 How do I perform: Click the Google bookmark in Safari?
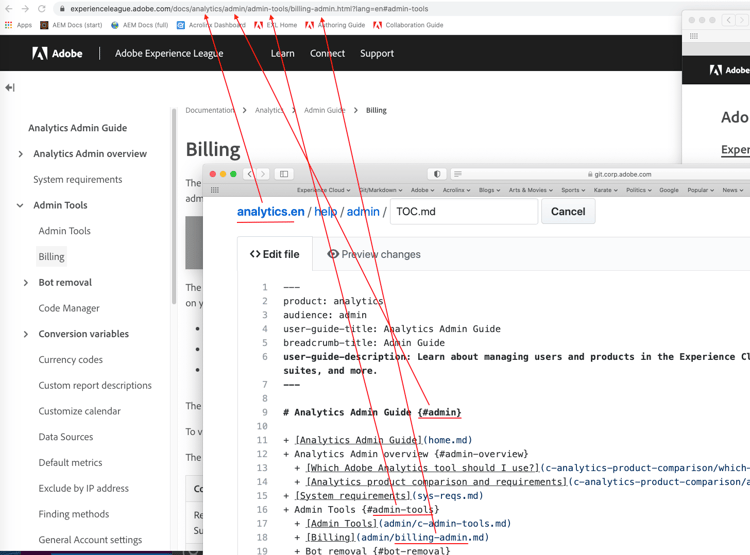point(669,190)
